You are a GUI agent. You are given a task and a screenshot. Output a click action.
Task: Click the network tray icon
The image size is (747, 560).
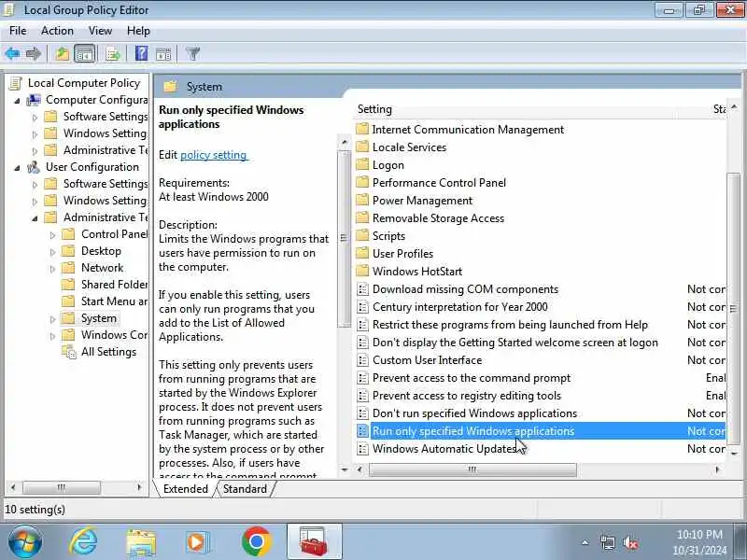tap(608, 543)
